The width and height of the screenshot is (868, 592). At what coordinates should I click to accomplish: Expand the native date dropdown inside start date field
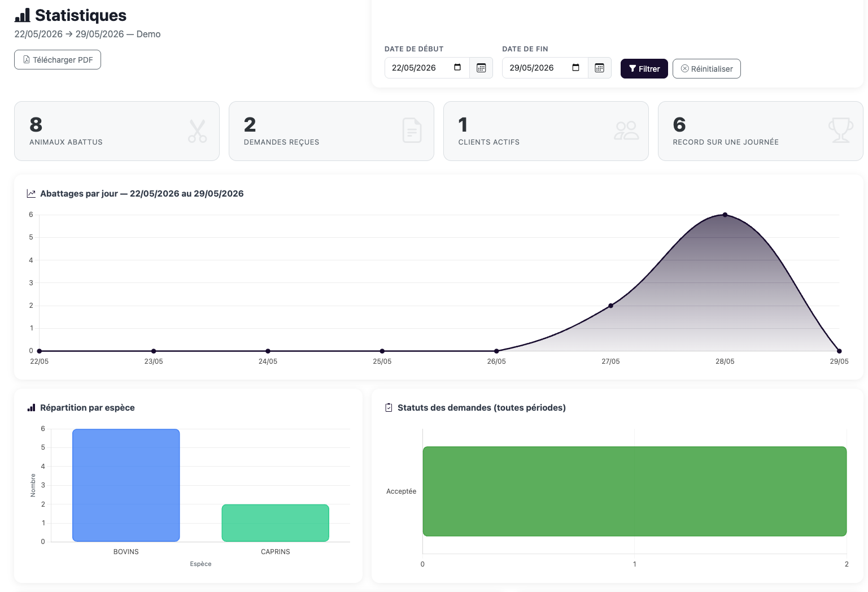click(457, 68)
